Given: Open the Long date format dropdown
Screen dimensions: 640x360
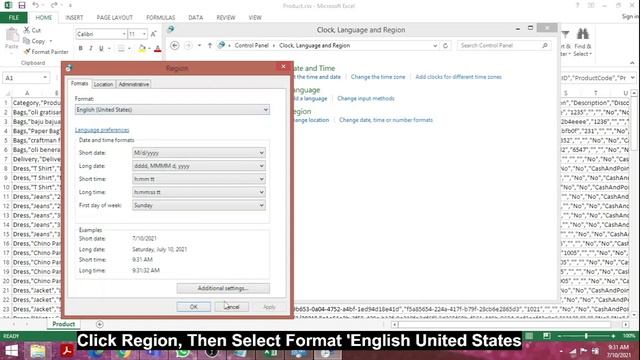Looking at the screenshot, I should pos(198,166).
